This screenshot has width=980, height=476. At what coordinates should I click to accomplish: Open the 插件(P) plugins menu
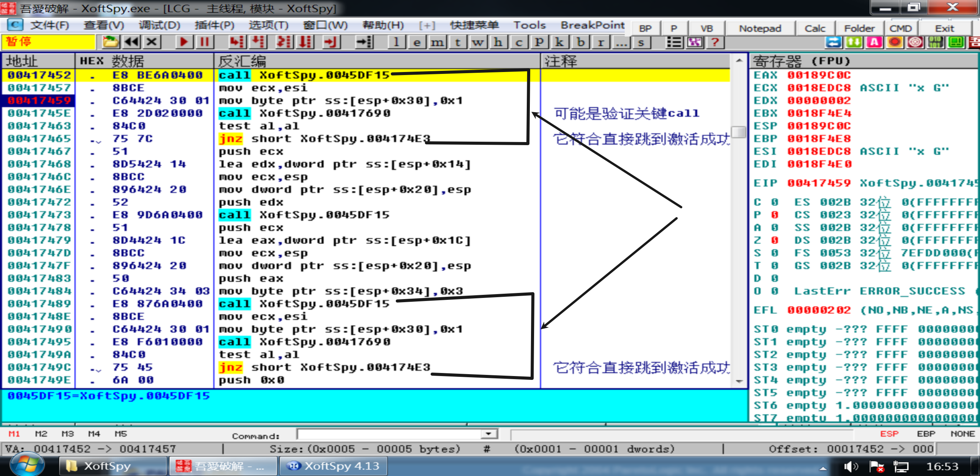[214, 25]
